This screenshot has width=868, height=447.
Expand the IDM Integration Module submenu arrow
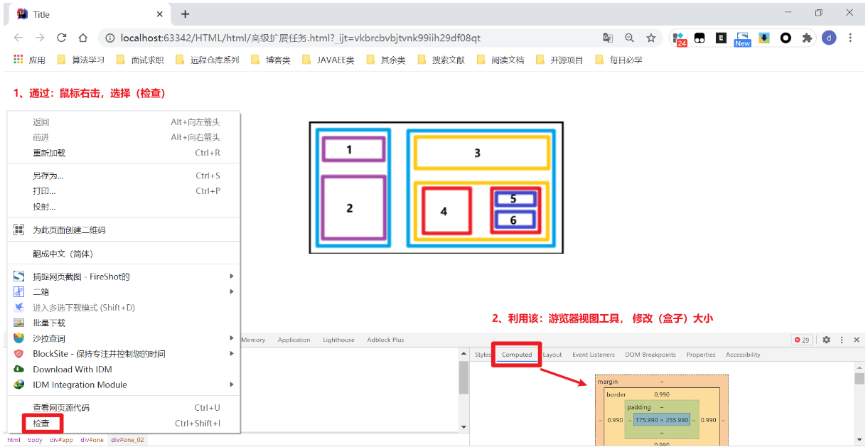click(x=231, y=384)
